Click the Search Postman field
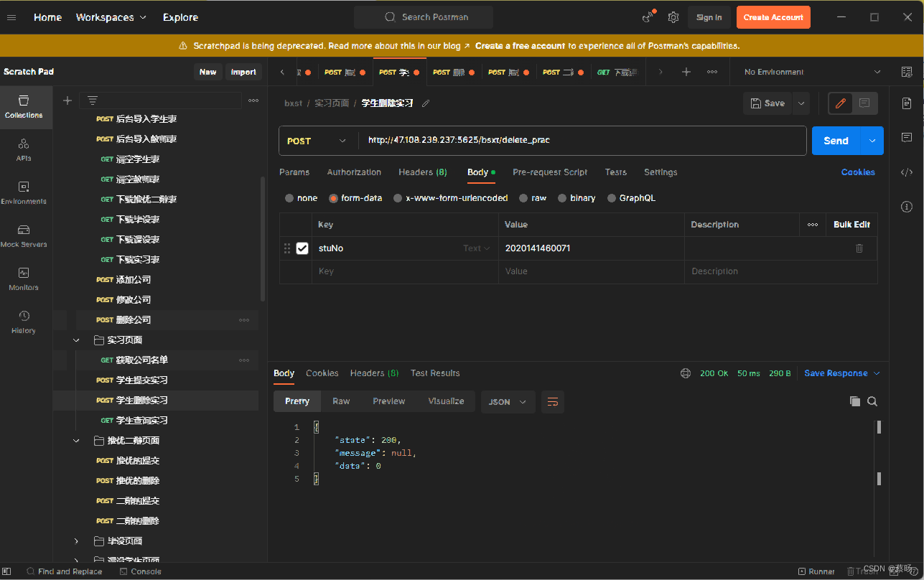The image size is (924, 580). tap(423, 17)
